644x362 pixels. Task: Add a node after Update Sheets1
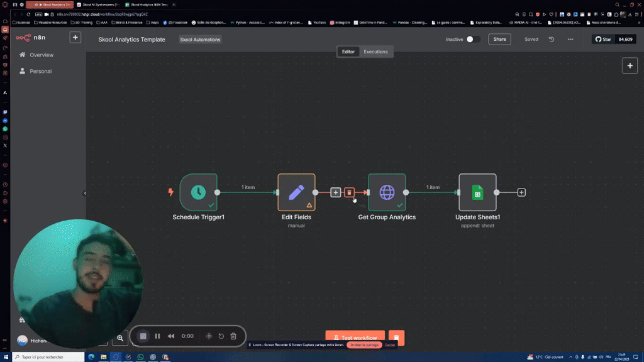pos(521,192)
